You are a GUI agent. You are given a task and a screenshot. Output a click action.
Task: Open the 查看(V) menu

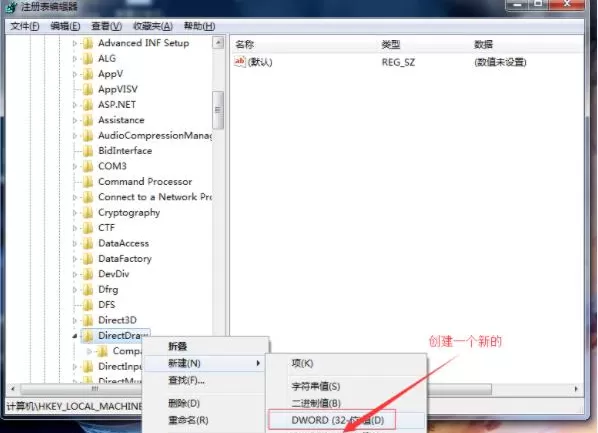[x=106, y=26]
